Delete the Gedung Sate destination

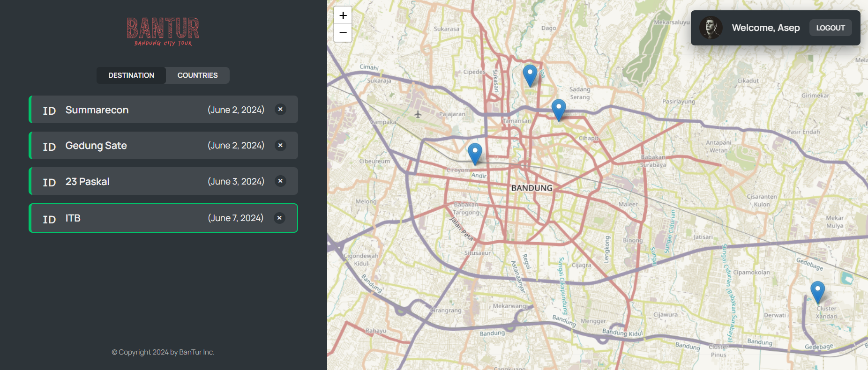pyautogui.click(x=280, y=145)
